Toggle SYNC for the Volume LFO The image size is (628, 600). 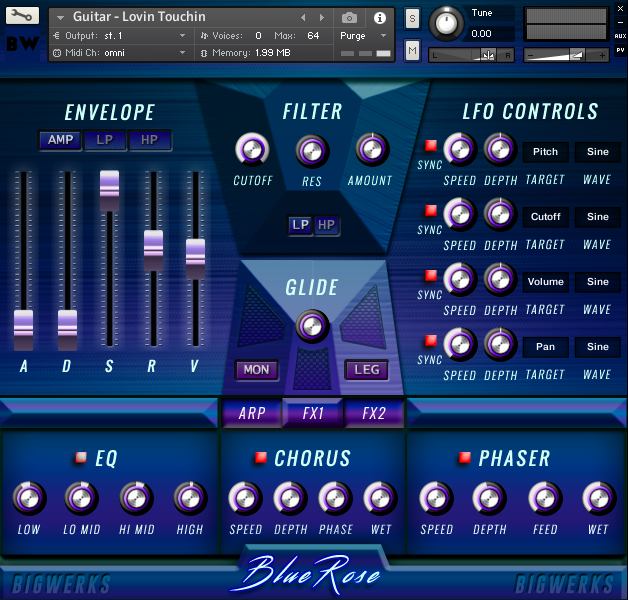click(431, 276)
